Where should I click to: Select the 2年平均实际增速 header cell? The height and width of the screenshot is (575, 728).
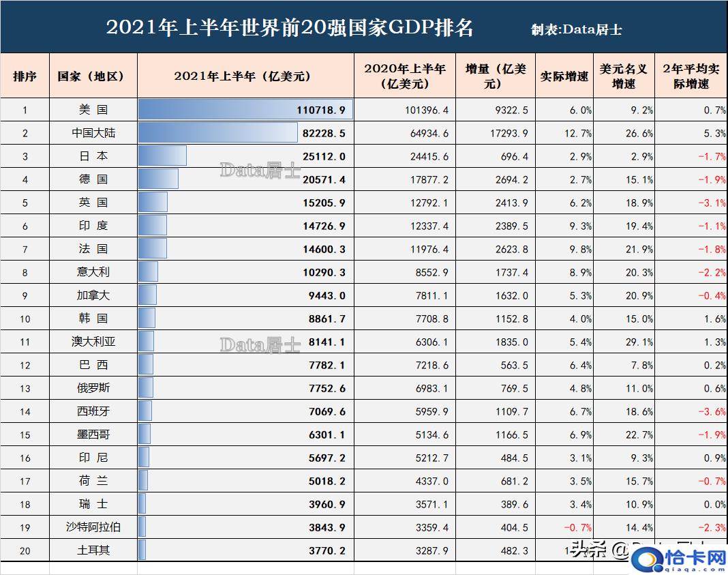coord(691,76)
